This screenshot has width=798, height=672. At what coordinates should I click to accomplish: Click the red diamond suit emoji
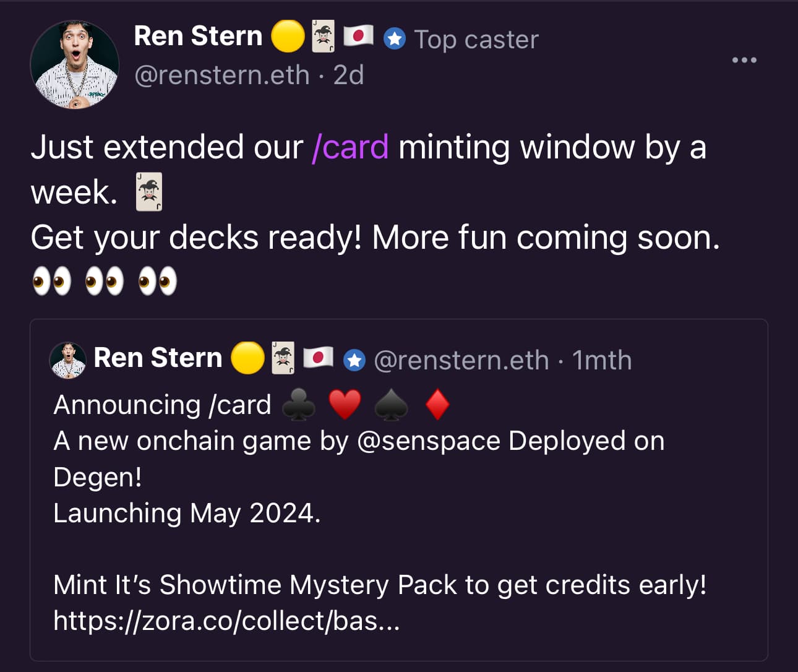437,405
